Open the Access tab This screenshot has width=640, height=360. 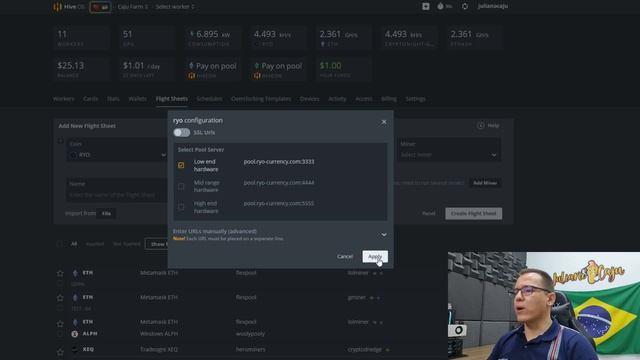tap(364, 99)
